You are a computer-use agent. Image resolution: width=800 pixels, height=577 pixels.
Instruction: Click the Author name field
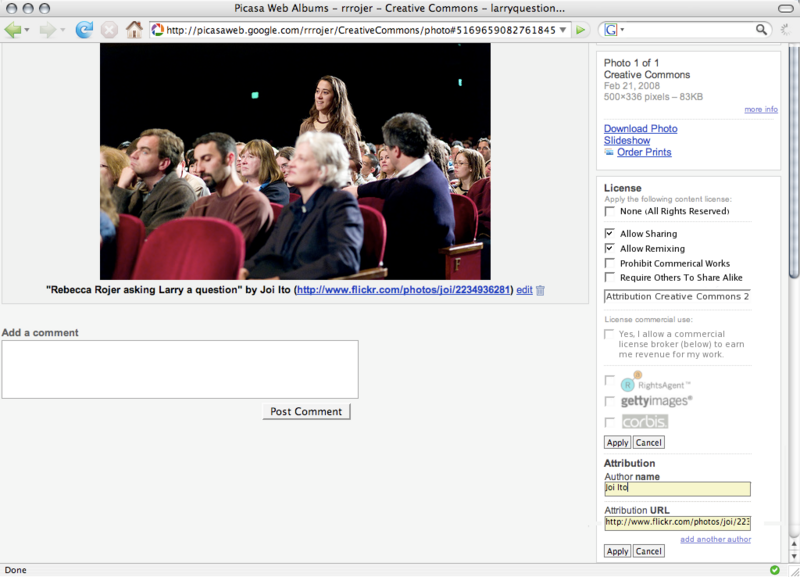677,489
